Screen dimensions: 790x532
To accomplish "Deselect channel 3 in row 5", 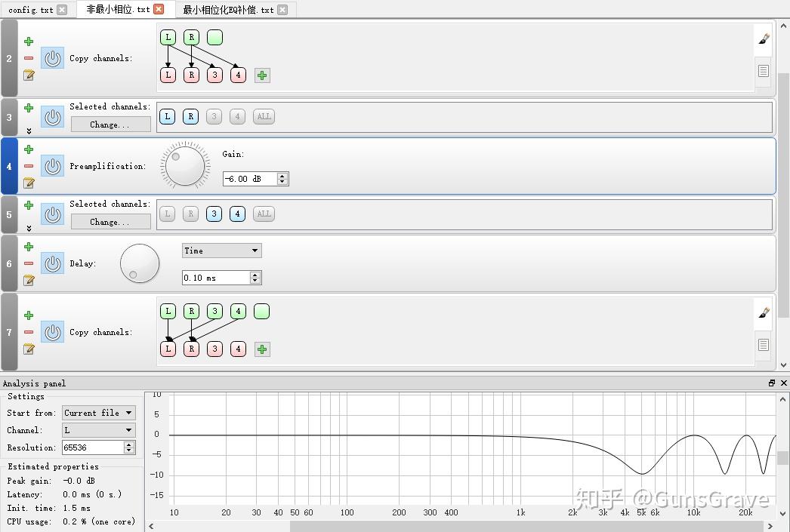I will coord(214,214).
